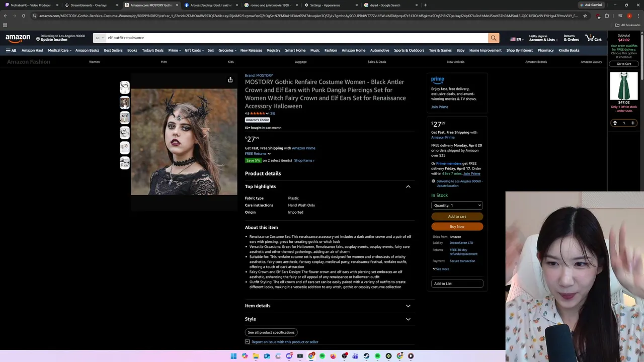
Task: Open the Chrome three-dot menu
Action: 639,16
